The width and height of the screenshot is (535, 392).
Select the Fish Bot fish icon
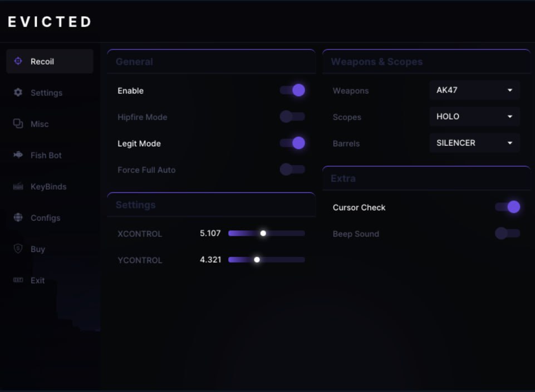point(17,155)
